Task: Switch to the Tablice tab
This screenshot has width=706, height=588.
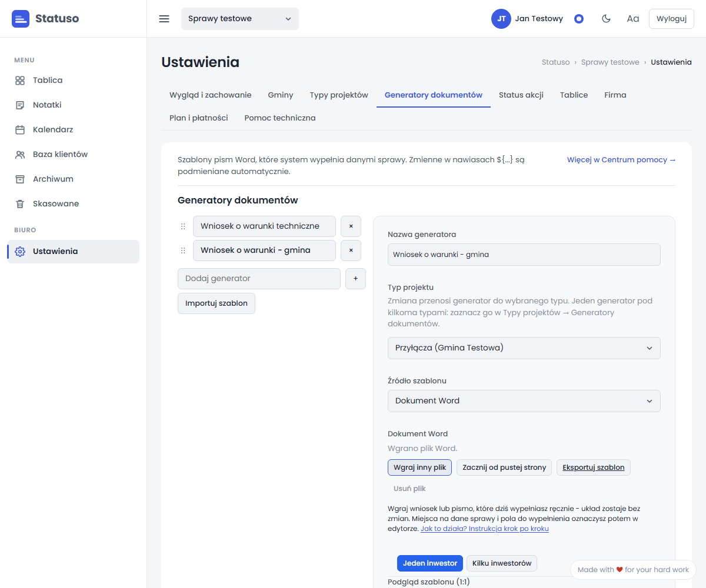Action: pyautogui.click(x=574, y=95)
